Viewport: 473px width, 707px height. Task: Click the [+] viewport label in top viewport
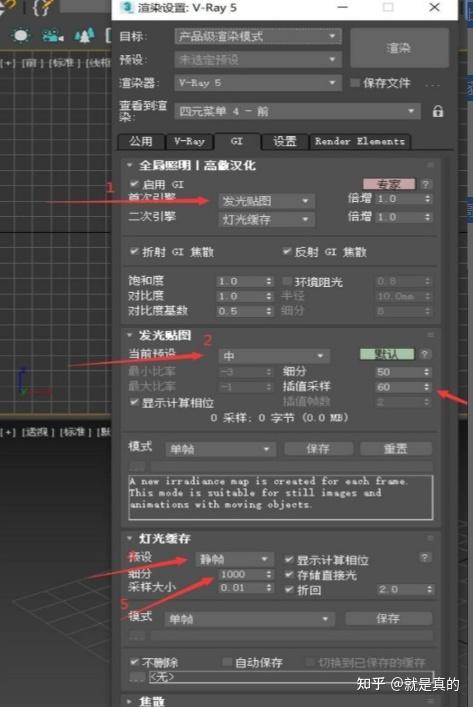(x=8, y=63)
